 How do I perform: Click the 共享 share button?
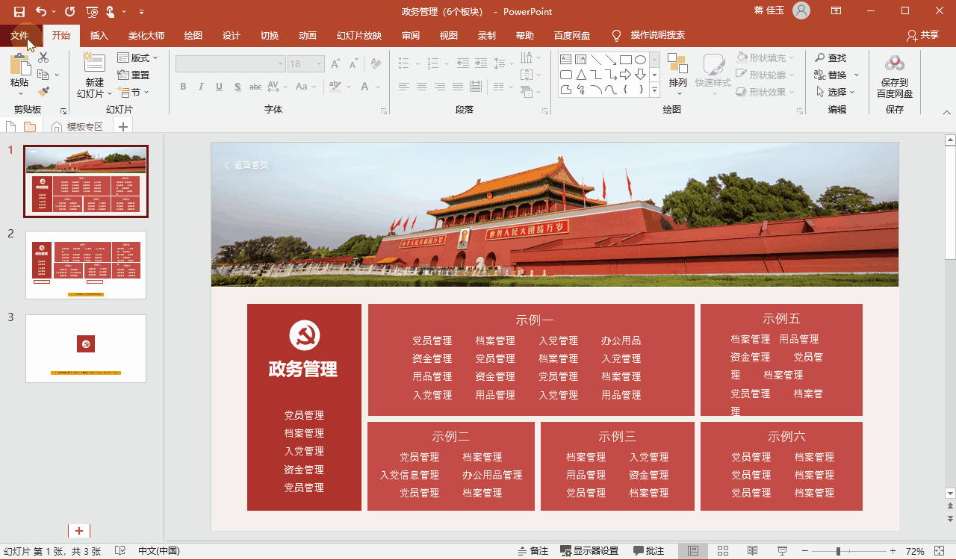click(922, 35)
